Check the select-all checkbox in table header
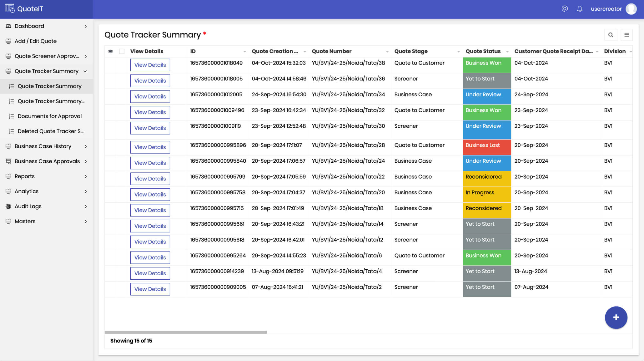The image size is (644, 361). coord(122,51)
